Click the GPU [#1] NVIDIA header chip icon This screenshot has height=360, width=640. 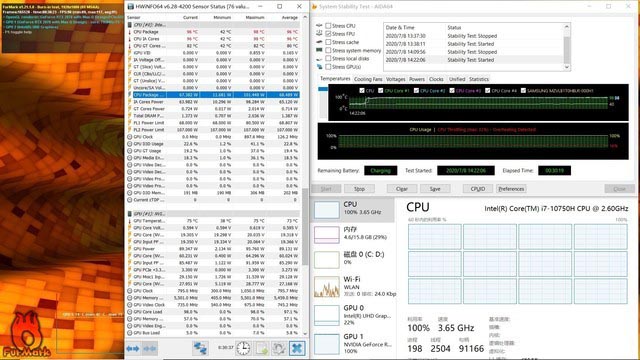click(x=130, y=214)
